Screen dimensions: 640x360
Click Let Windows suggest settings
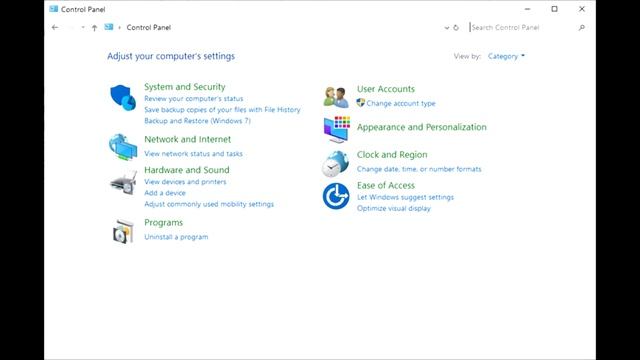(405, 197)
